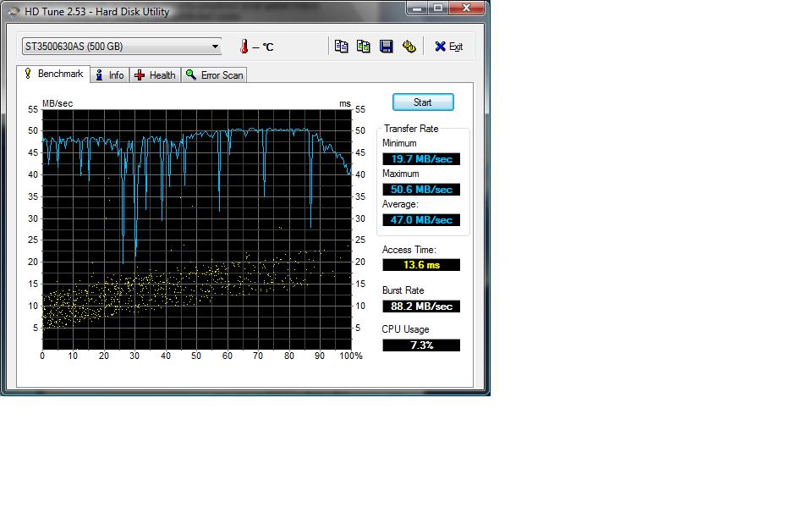This screenshot has width=812, height=508.
Task: Click burst rate value 88.2 MB/sec
Action: coord(421,306)
